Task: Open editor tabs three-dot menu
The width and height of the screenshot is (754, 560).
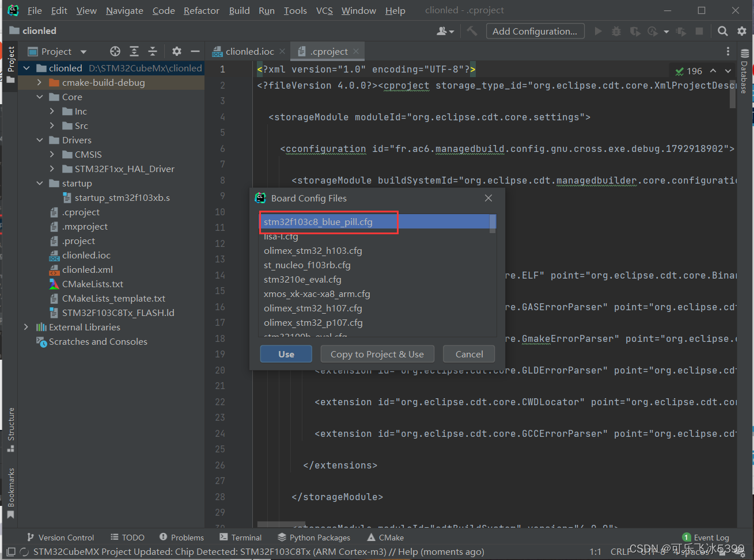Action: coord(728,51)
